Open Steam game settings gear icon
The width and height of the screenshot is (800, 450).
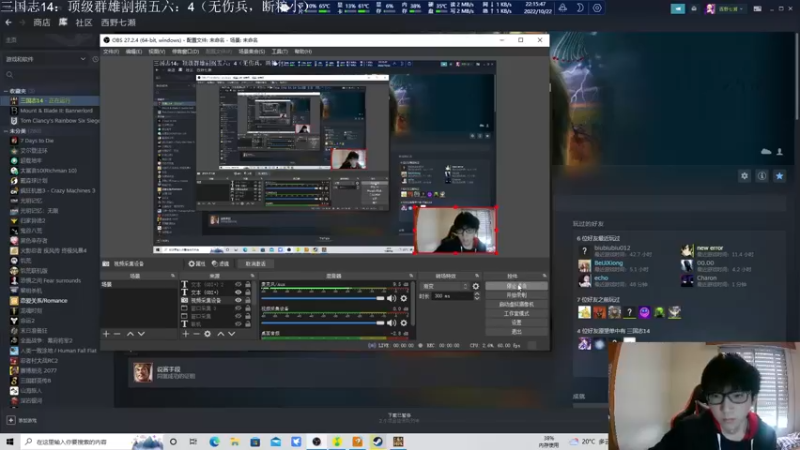pyautogui.click(x=744, y=176)
